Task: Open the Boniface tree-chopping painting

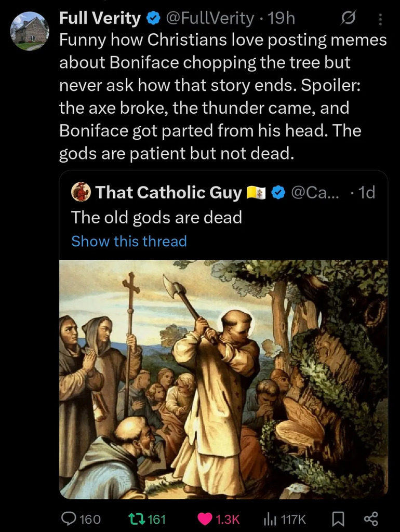Action: tap(223, 379)
